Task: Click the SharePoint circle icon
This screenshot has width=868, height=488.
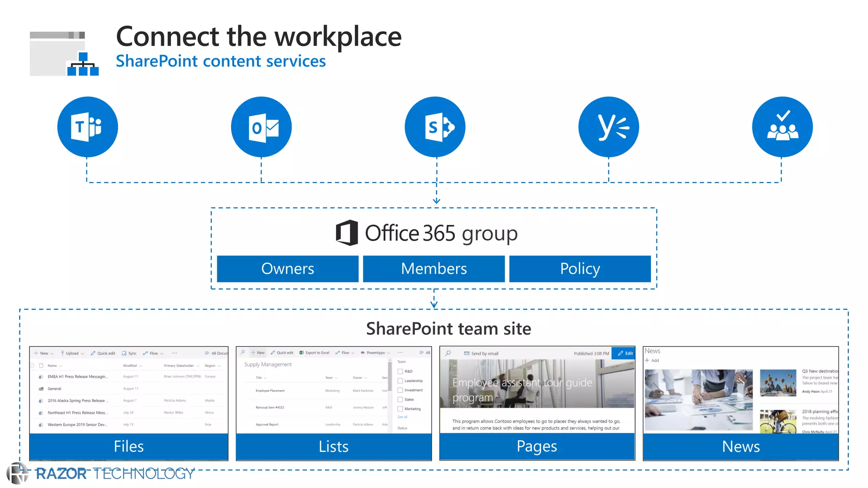Action: coord(435,127)
